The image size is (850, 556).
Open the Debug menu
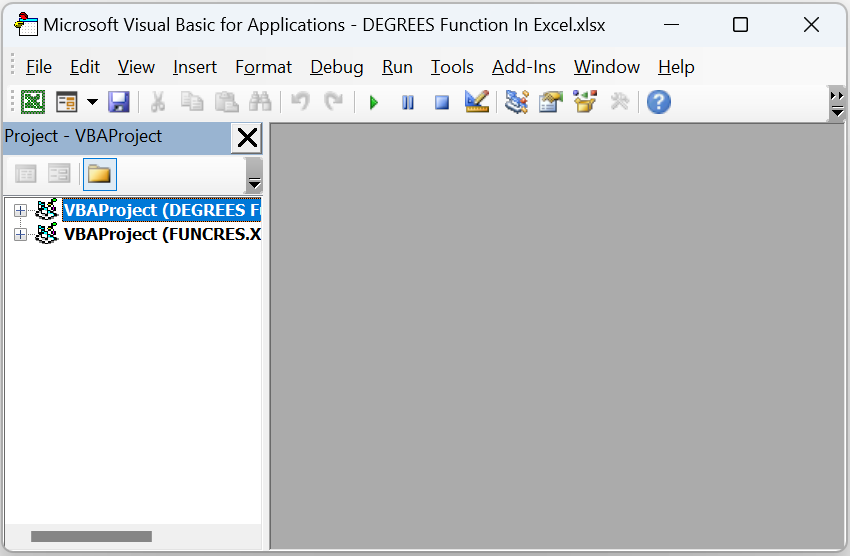tap(337, 67)
